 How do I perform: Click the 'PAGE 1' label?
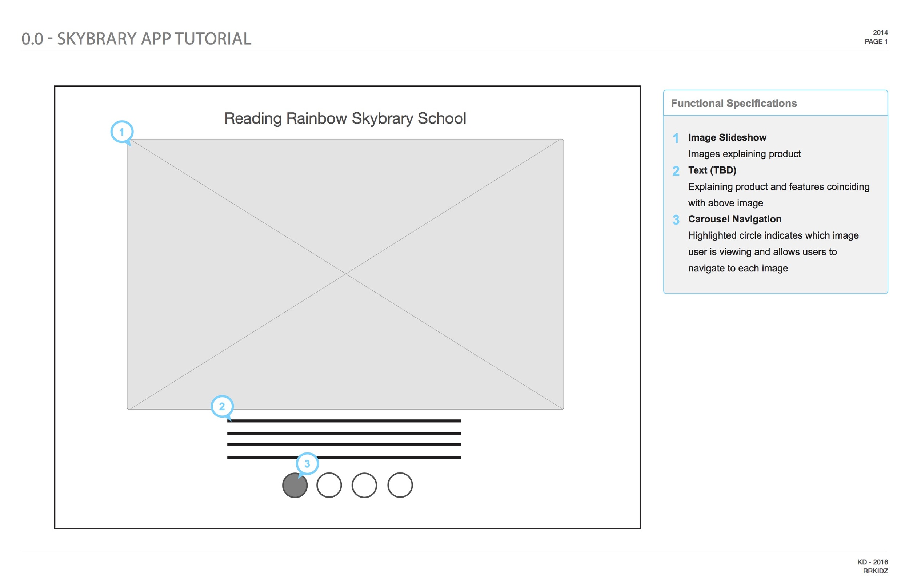pos(876,41)
